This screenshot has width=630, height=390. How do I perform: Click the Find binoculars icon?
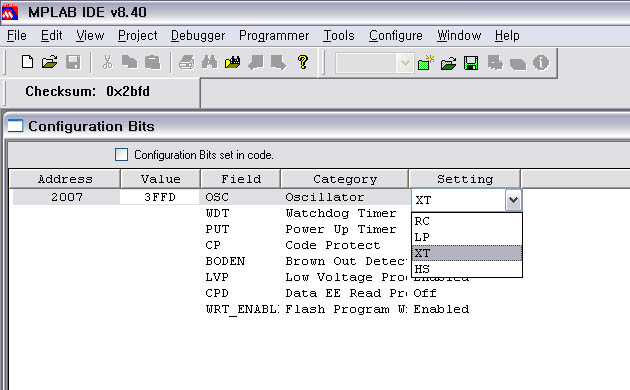pos(210,62)
